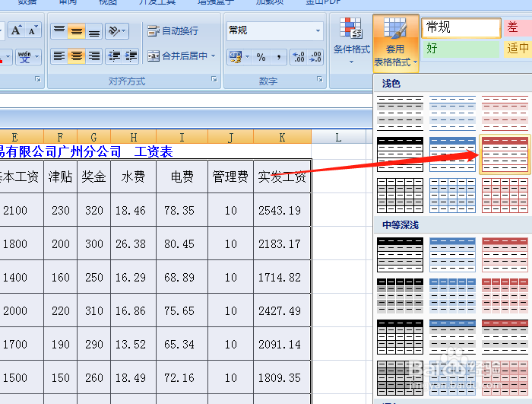Click 合并后居中 merge and center

pyautogui.click(x=177, y=56)
